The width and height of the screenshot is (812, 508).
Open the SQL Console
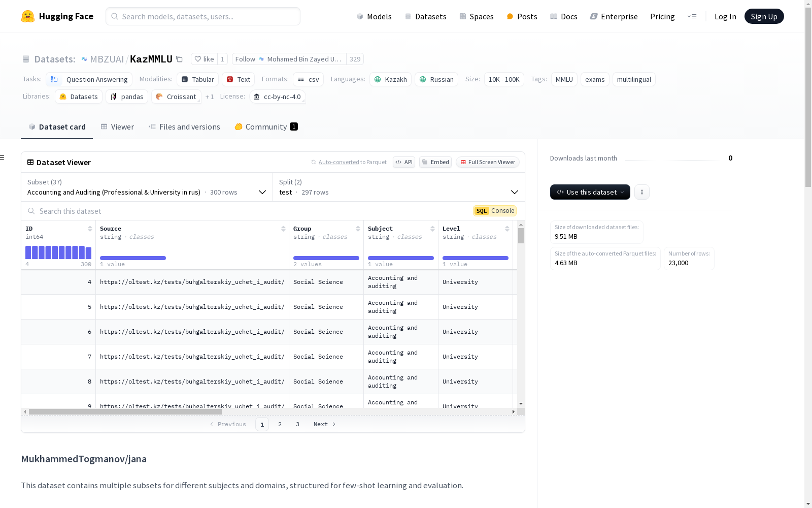[x=495, y=211]
